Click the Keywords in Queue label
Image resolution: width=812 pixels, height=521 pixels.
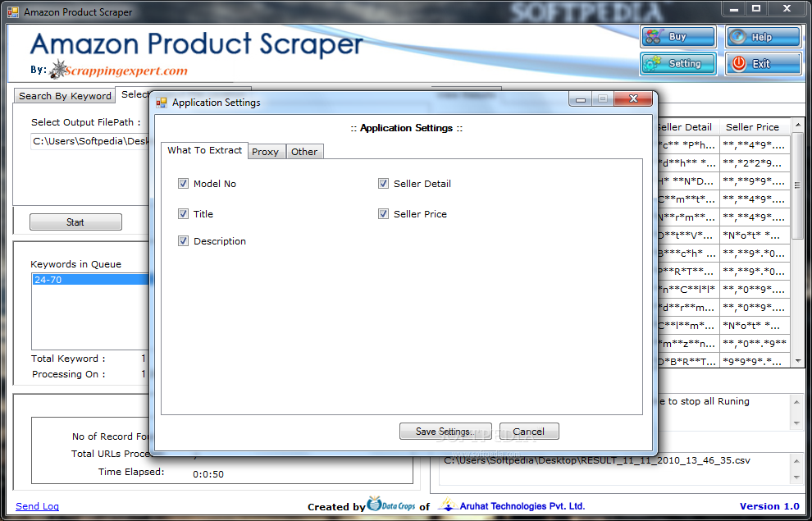(x=75, y=264)
